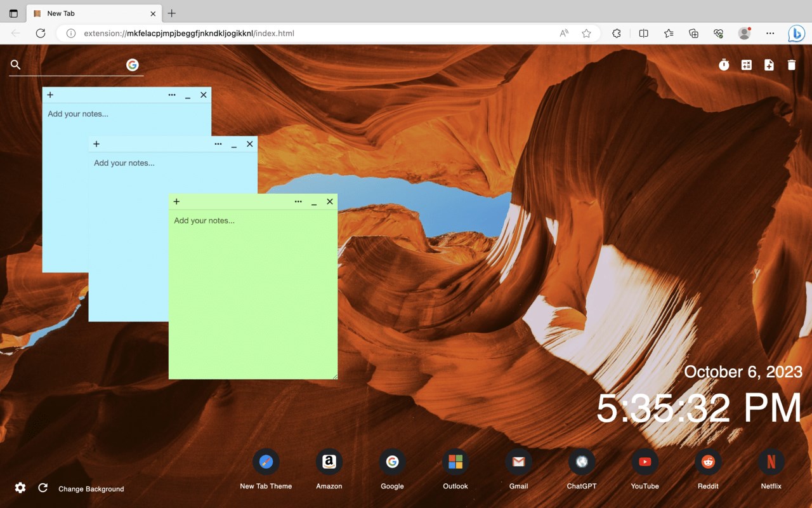
Task: Click the magnifier icon in the search bar
Action: tap(16, 65)
